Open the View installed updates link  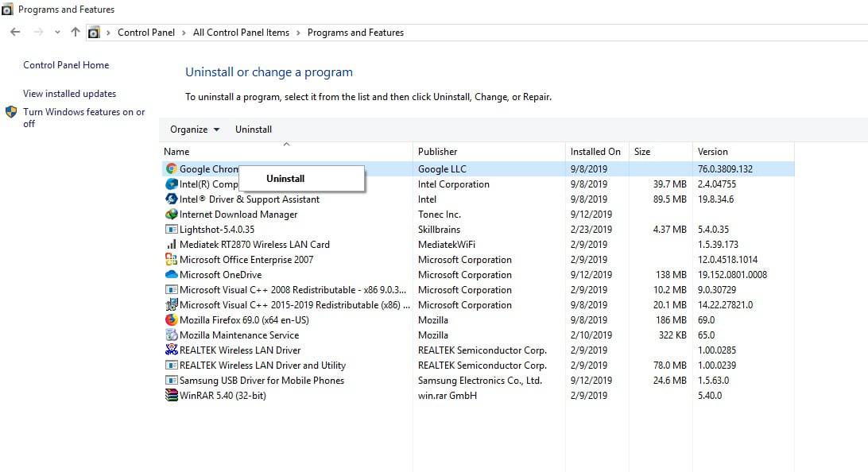(x=69, y=94)
